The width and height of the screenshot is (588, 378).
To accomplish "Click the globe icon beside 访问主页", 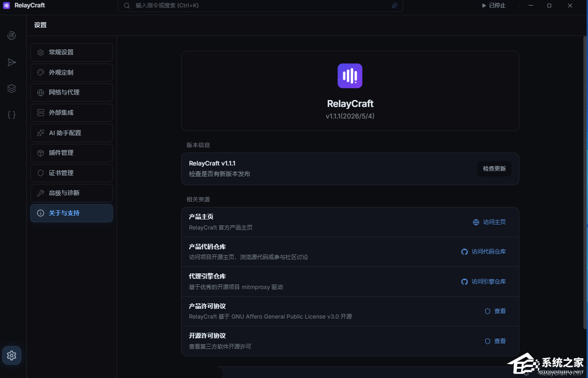I will pos(476,222).
